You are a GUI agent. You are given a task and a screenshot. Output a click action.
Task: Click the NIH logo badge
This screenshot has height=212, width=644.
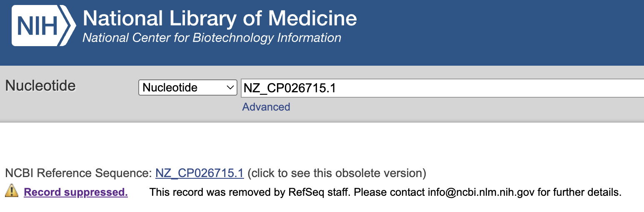tap(44, 25)
